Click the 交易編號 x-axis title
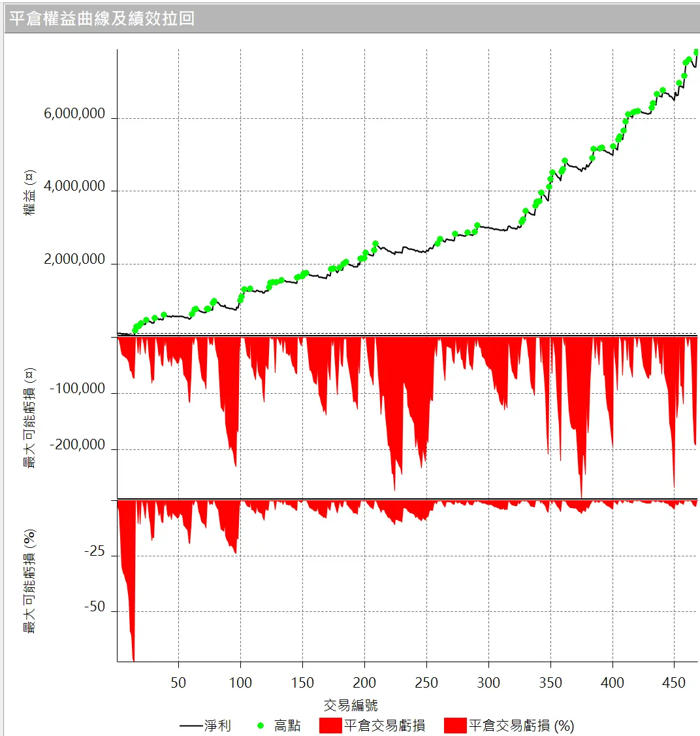The height and width of the screenshot is (736, 700). coord(351,705)
